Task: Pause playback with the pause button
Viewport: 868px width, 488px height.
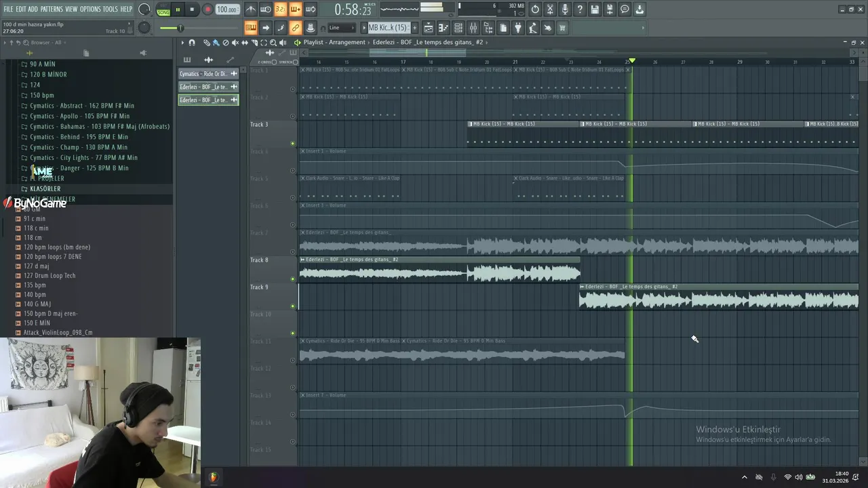Action: [178, 9]
